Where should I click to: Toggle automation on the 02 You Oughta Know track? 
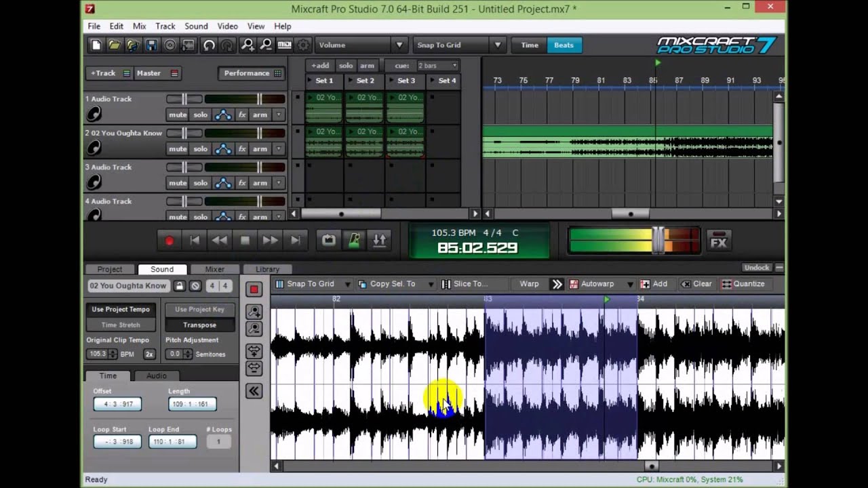tap(222, 148)
